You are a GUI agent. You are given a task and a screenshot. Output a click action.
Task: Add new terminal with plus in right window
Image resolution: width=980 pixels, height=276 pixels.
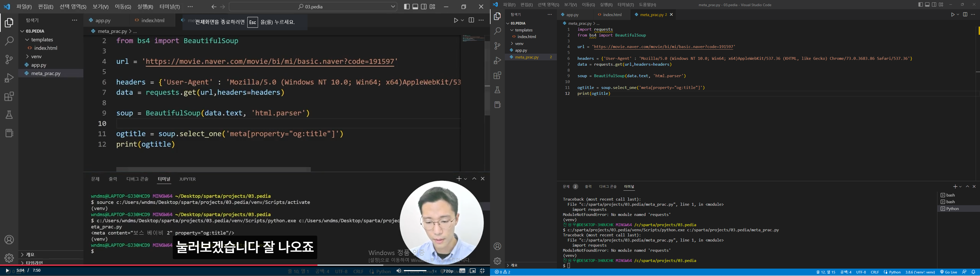tap(955, 186)
